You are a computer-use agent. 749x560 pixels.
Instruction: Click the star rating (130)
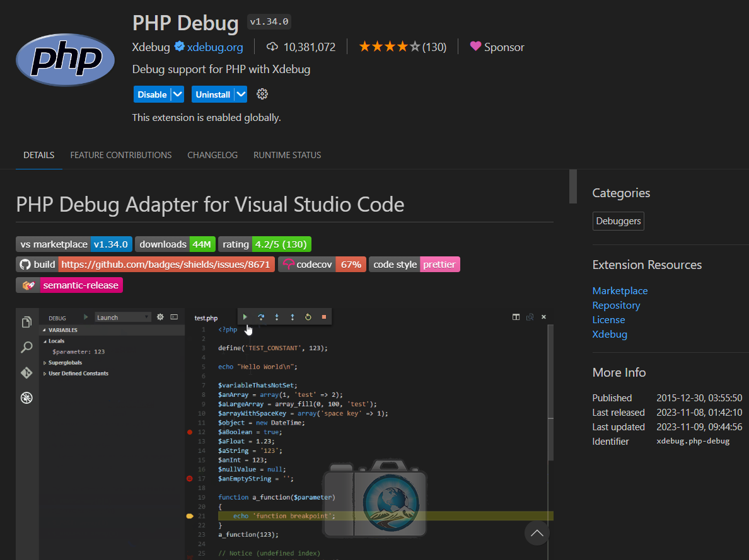pyautogui.click(x=402, y=47)
